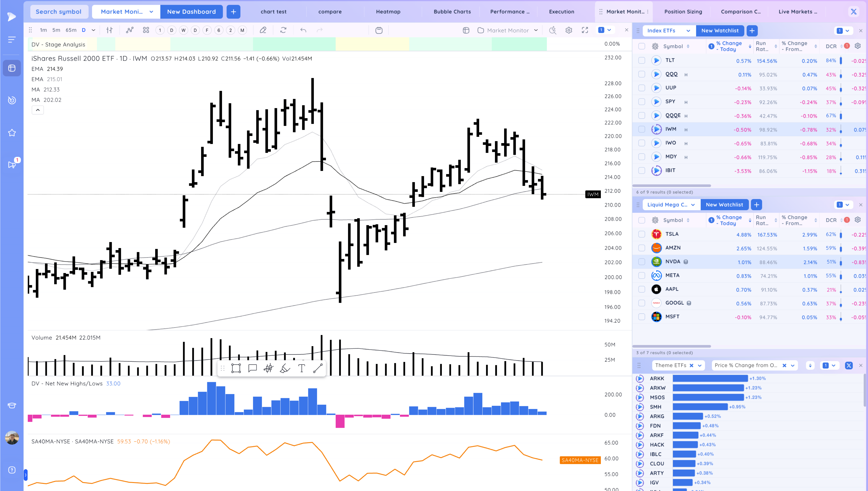
Task: Click the refresh chart icon
Action: tap(283, 30)
